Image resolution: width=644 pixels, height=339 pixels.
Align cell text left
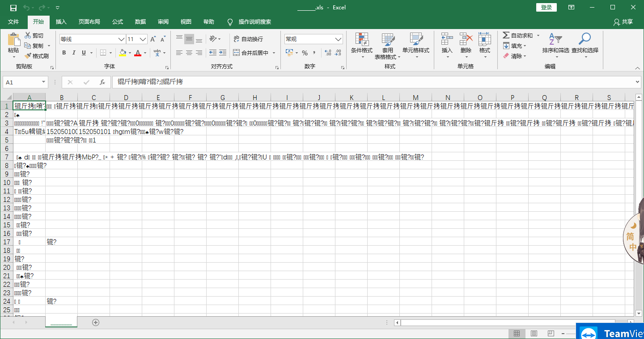pos(179,53)
